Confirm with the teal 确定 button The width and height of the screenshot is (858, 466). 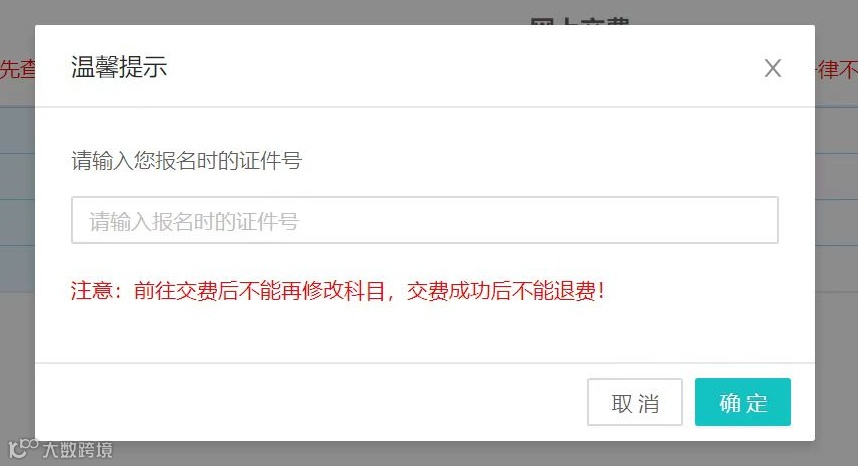click(743, 402)
